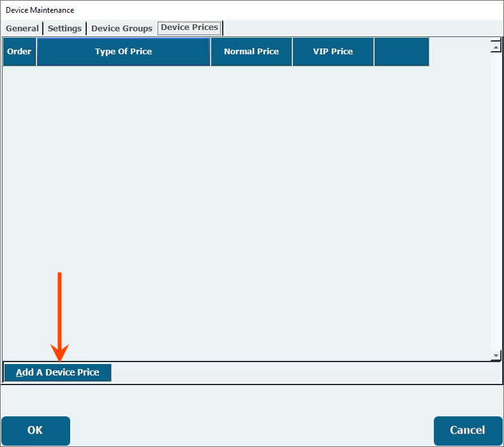The image size is (504, 447).
Task: Click the blank column header after VIP Price
Action: [401, 52]
